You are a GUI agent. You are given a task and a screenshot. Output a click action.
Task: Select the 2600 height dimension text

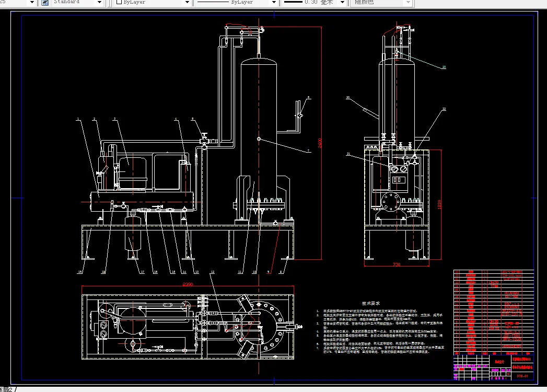click(320, 143)
